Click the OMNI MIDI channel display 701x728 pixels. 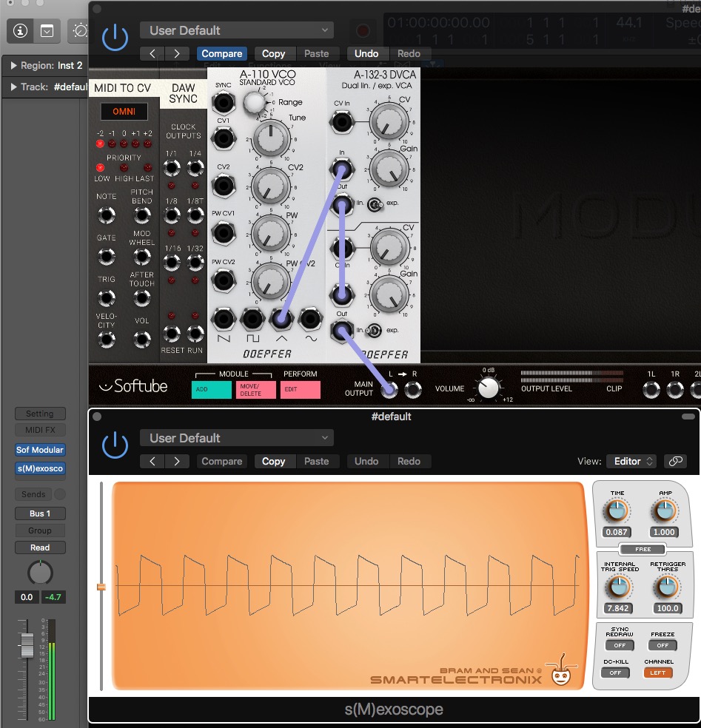[x=124, y=112]
